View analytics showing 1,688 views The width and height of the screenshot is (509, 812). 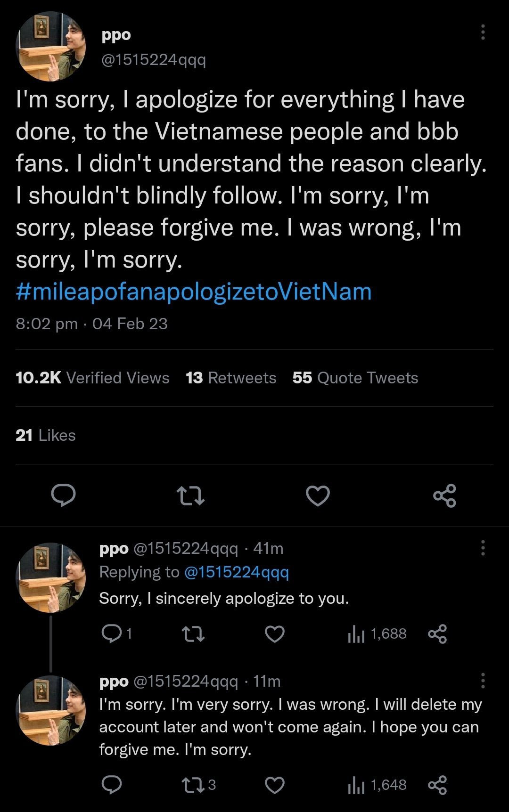[377, 634]
